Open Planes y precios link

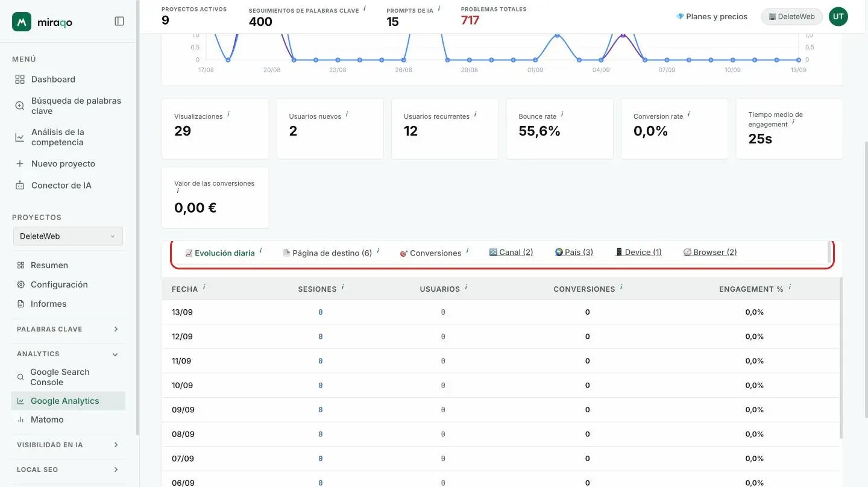tap(712, 17)
